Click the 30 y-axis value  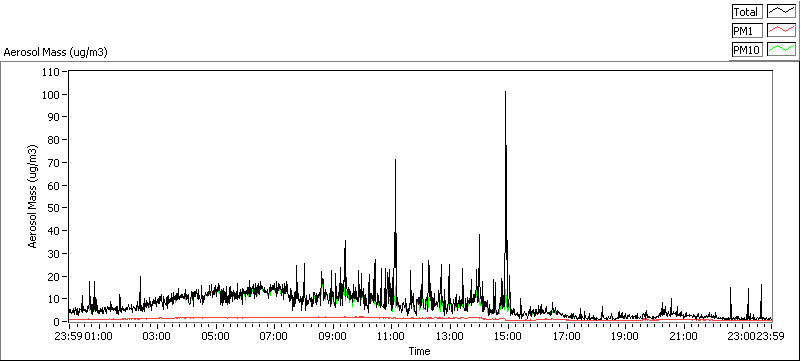(54, 253)
